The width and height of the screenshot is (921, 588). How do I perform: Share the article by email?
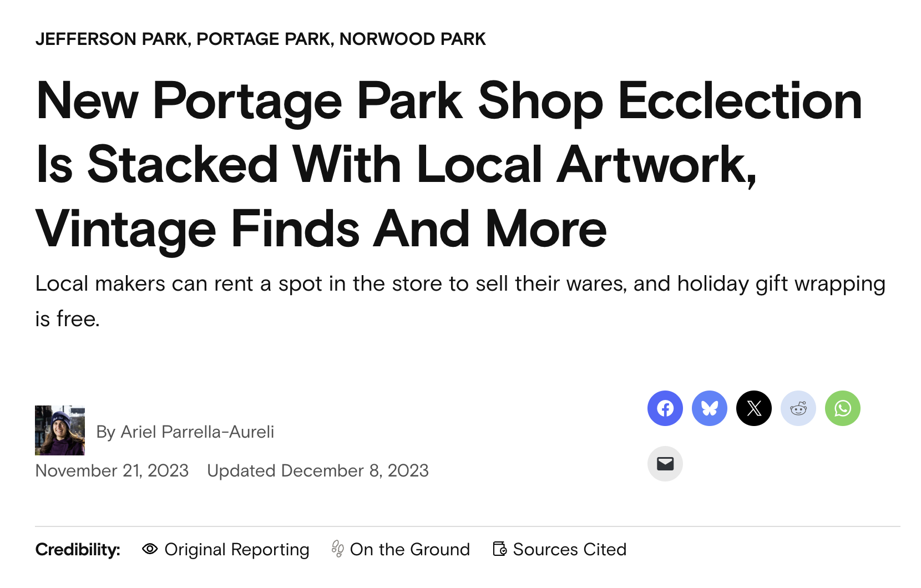point(665,464)
